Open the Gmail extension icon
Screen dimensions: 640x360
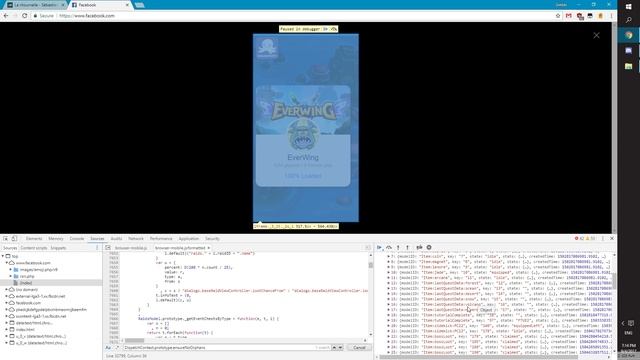(x=569, y=16)
